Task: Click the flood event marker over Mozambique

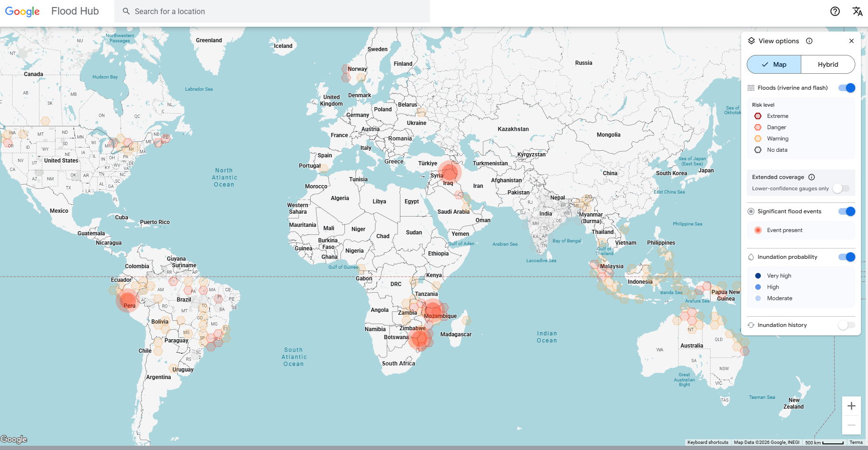Action: pos(432,310)
